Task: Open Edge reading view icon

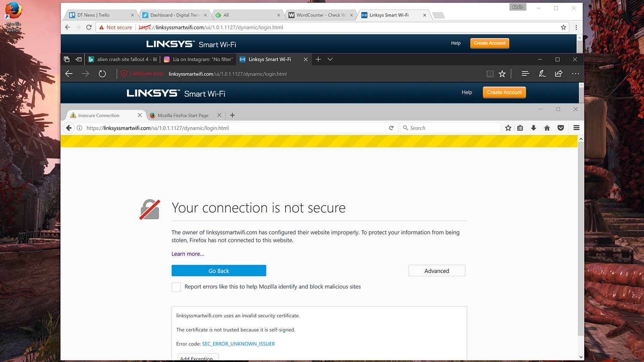Action: (490, 74)
